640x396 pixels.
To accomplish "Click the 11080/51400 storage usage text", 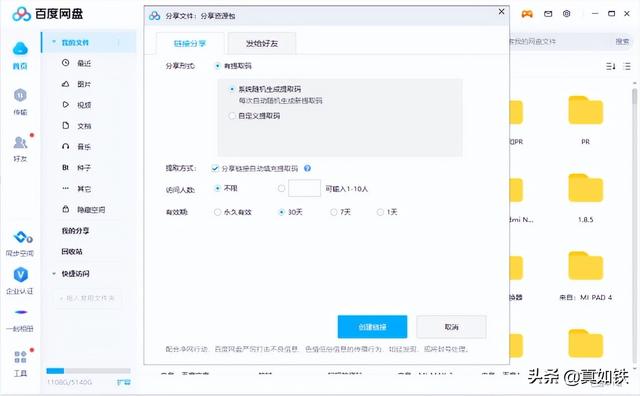I will coord(69,382).
